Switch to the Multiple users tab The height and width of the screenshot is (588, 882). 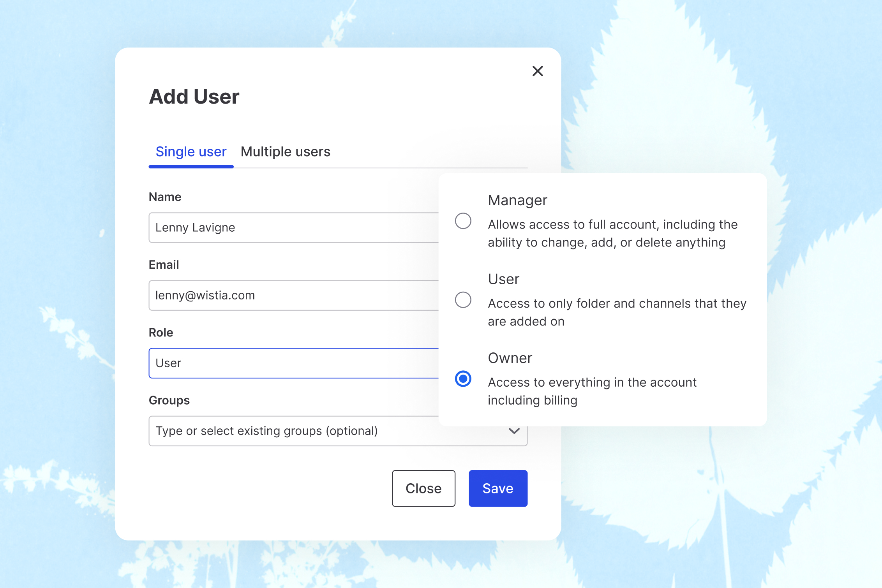coord(285,151)
